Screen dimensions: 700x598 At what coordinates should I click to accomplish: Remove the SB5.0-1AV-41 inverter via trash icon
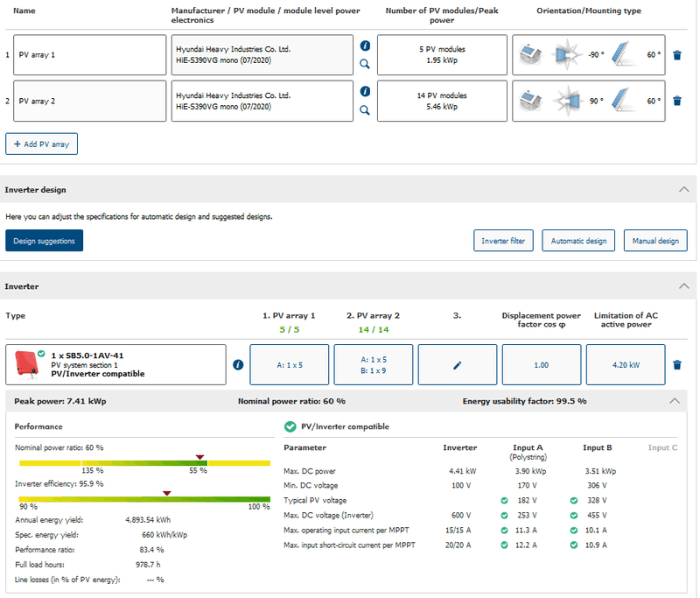[676, 365]
